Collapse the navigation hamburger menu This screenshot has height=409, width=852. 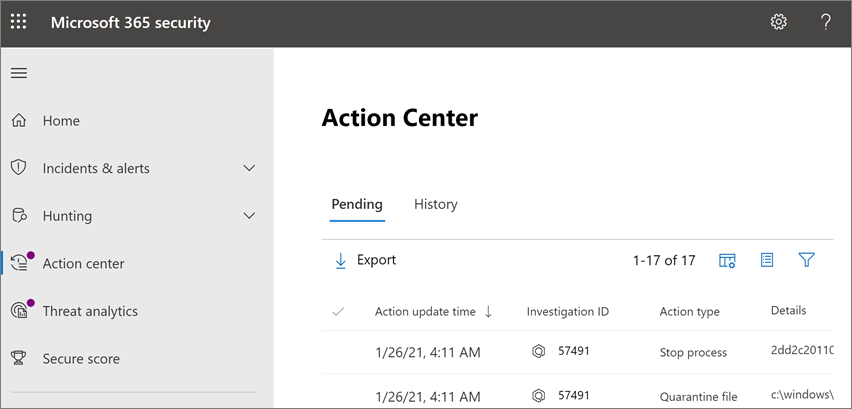click(x=19, y=73)
